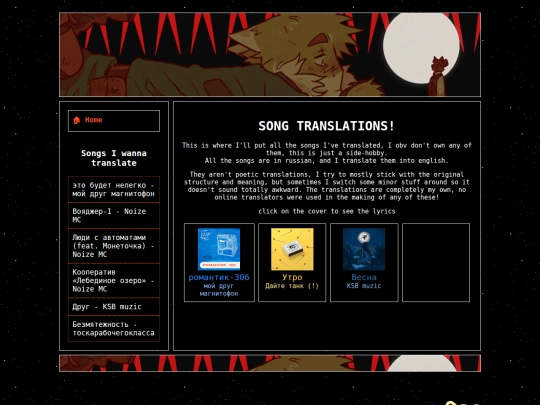Select list item Кооператив «Лебединое озеро»
The height and width of the screenshot is (405, 540).
114,281
